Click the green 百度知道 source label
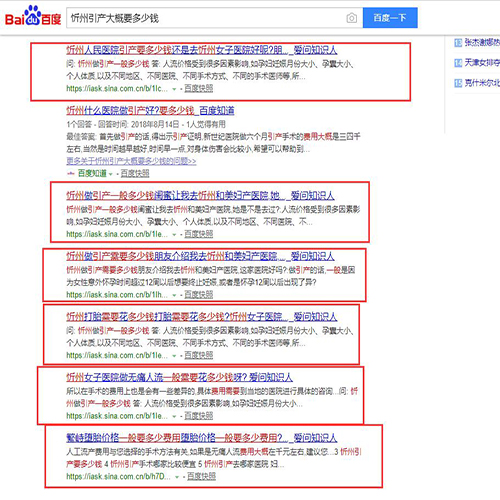 (92, 173)
